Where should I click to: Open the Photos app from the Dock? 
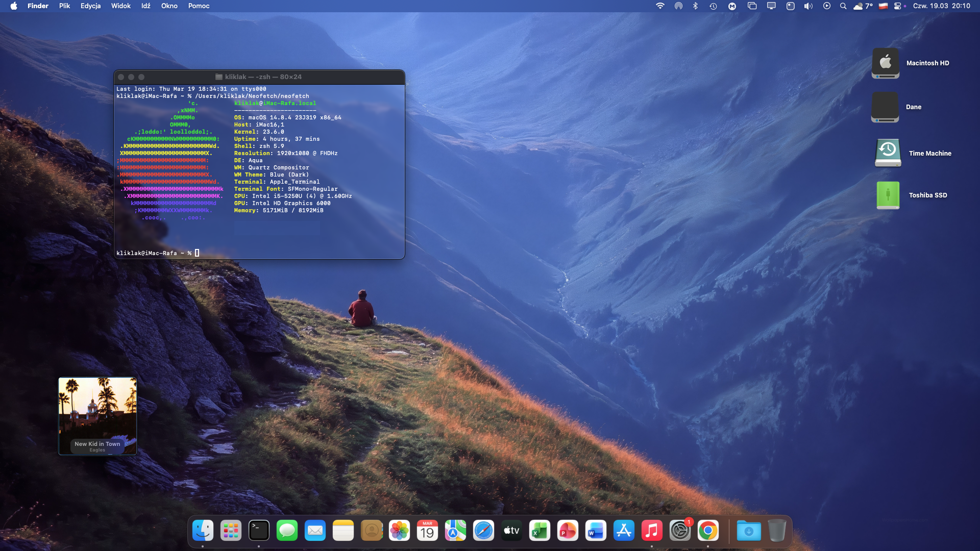coord(399,531)
